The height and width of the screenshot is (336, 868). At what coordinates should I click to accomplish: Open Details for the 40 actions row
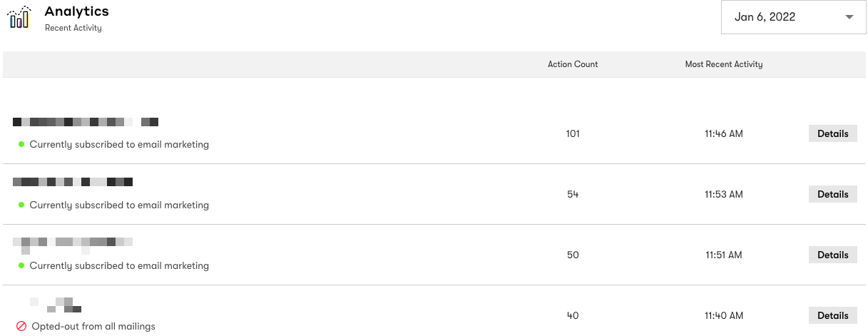[832, 315]
